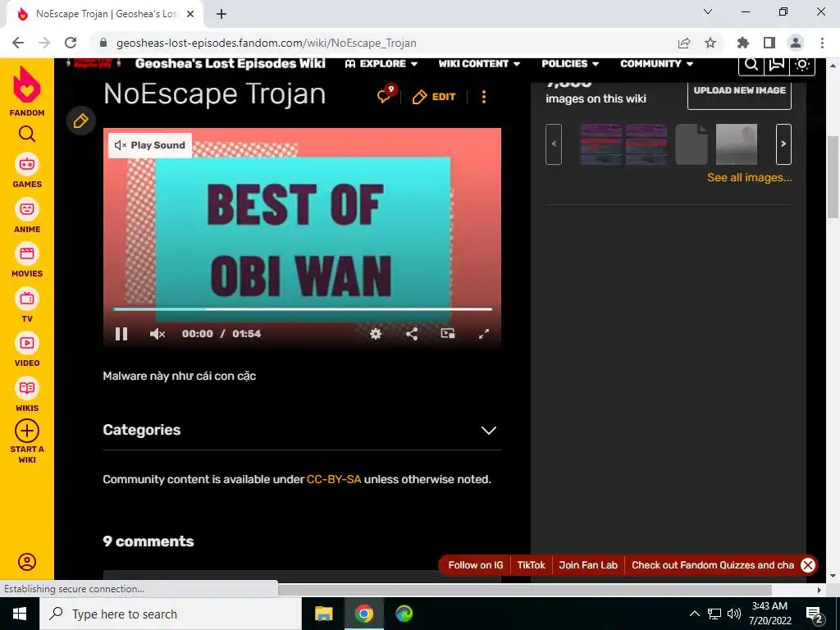Toggle the light/dark theme sun icon
Image resolution: width=840 pixels, height=630 pixels.
tap(802, 64)
